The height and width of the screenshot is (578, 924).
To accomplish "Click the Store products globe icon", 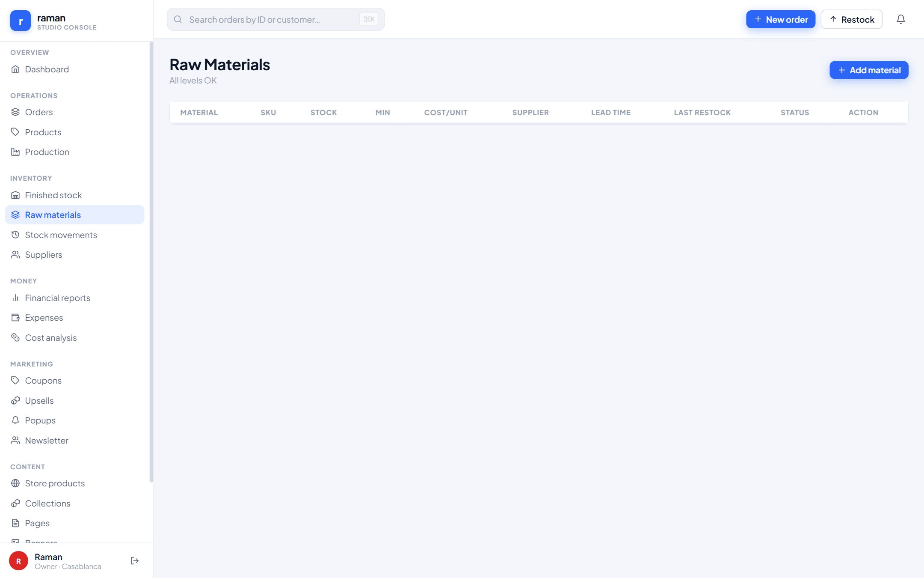I will coord(15,483).
